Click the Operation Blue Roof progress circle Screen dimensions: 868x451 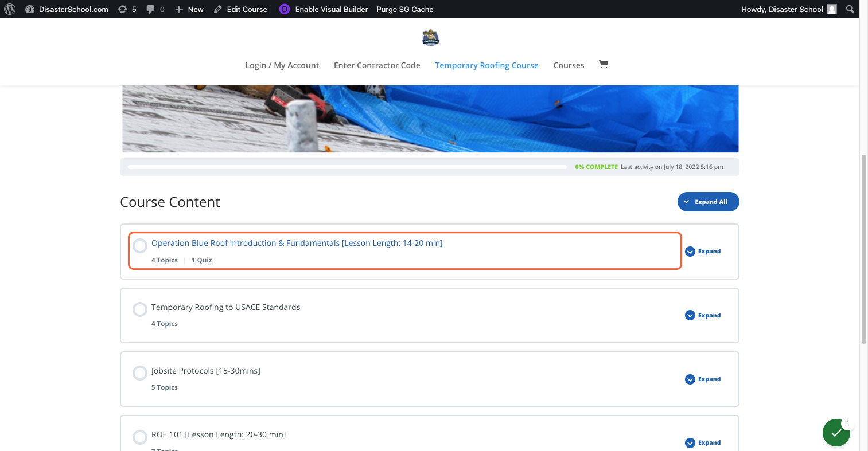tap(140, 246)
